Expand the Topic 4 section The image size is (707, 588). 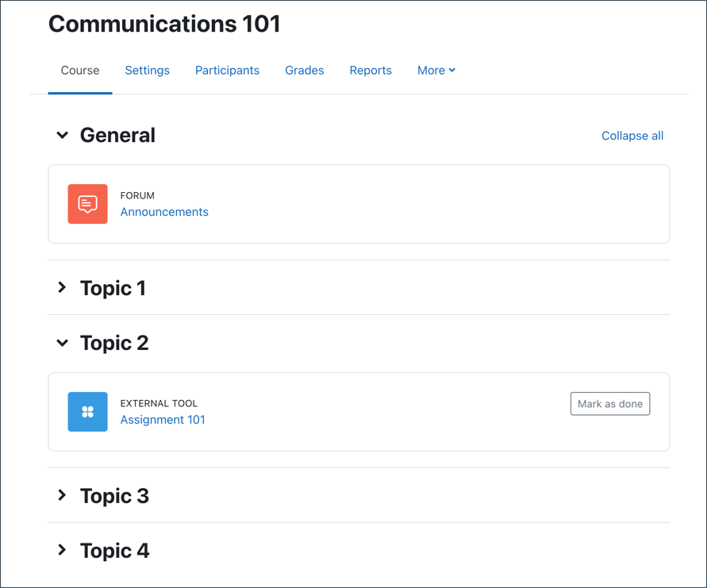[62, 550]
